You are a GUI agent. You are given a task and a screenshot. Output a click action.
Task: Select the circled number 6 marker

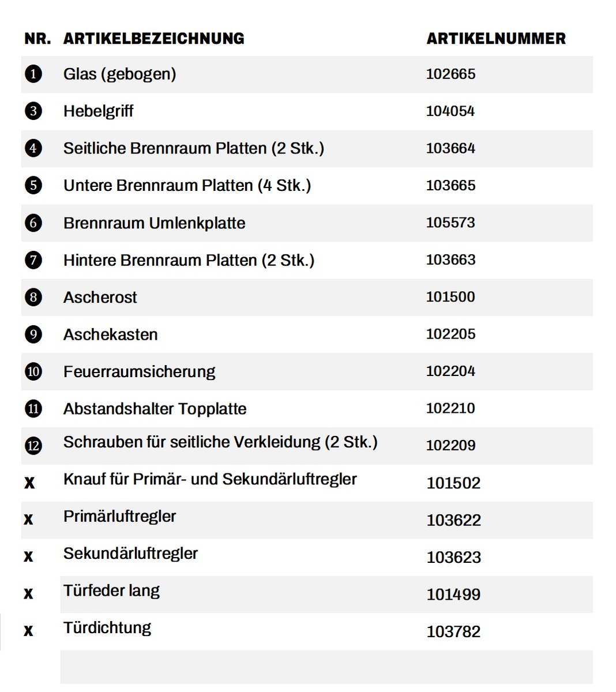point(33,223)
